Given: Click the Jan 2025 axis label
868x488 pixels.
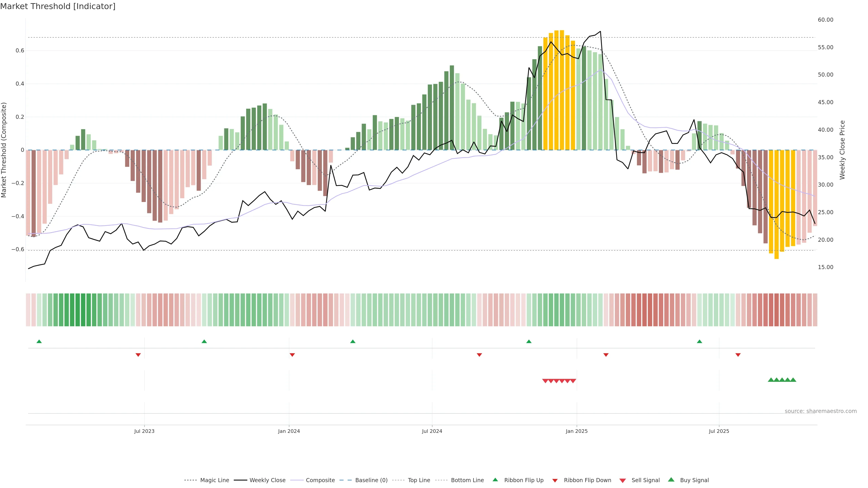Looking at the screenshot, I should point(577,431).
